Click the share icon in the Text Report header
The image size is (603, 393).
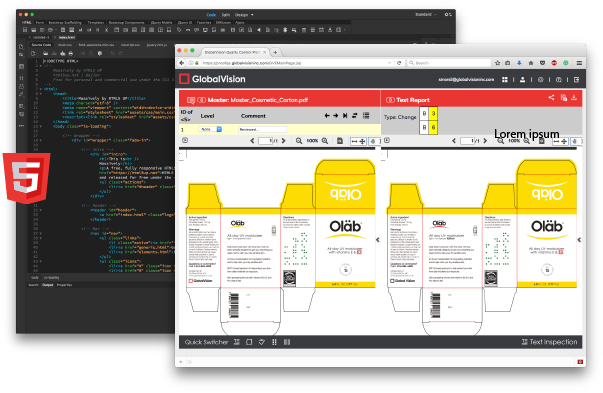551,97
